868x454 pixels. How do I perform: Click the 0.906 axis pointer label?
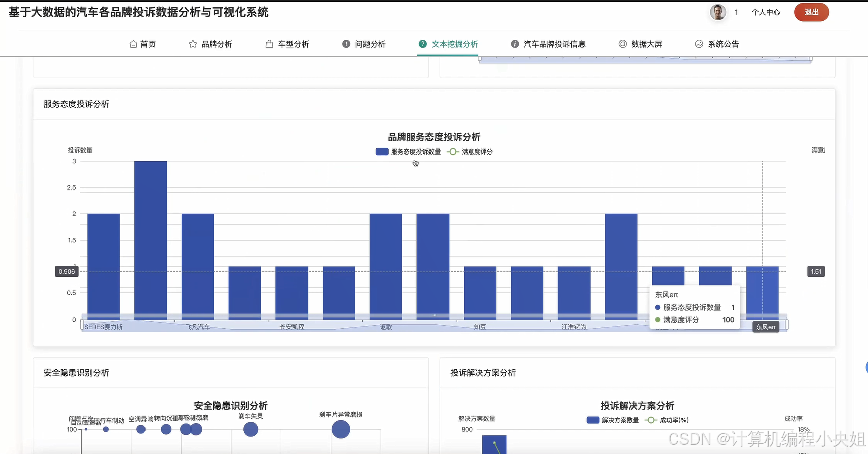(x=67, y=272)
